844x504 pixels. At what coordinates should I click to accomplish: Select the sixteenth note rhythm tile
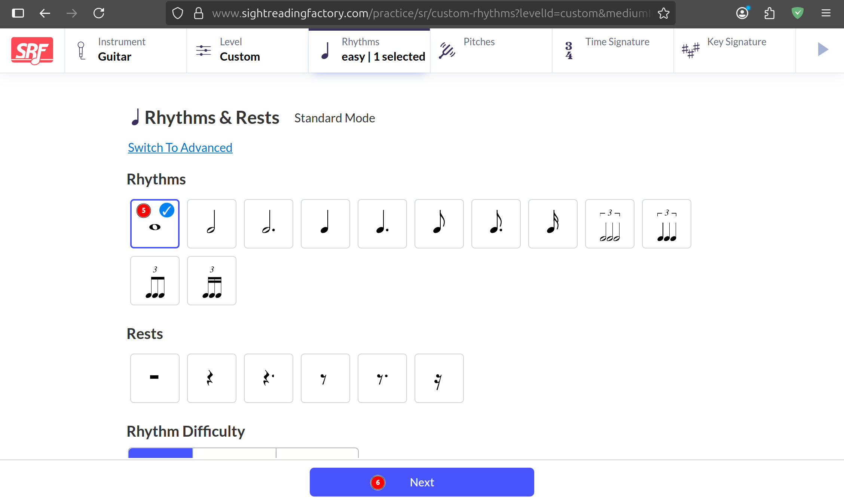click(553, 223)
